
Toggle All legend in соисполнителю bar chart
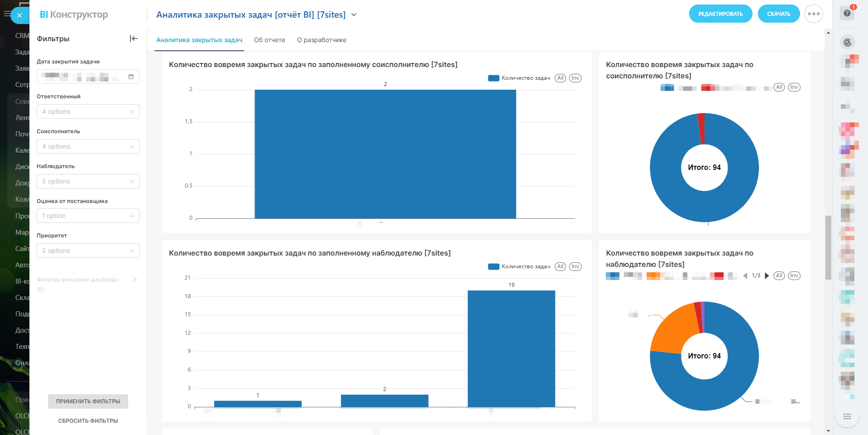point(560,78)
